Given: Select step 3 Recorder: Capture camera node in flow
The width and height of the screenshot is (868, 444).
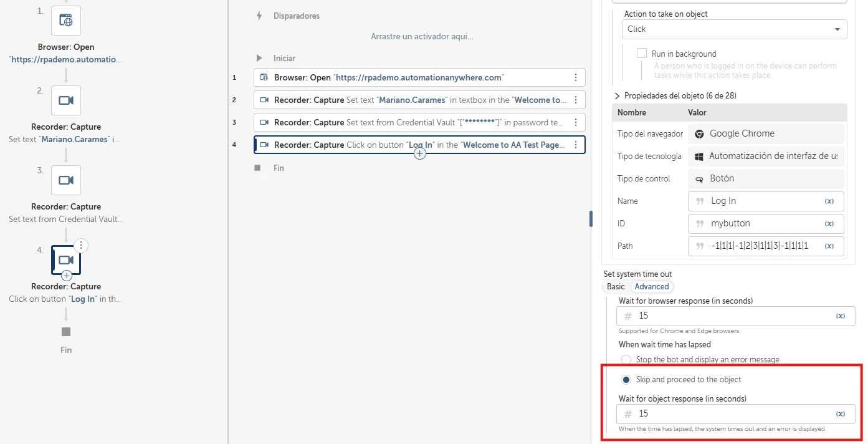Looking at the screenshot, I should coord(66,180).
